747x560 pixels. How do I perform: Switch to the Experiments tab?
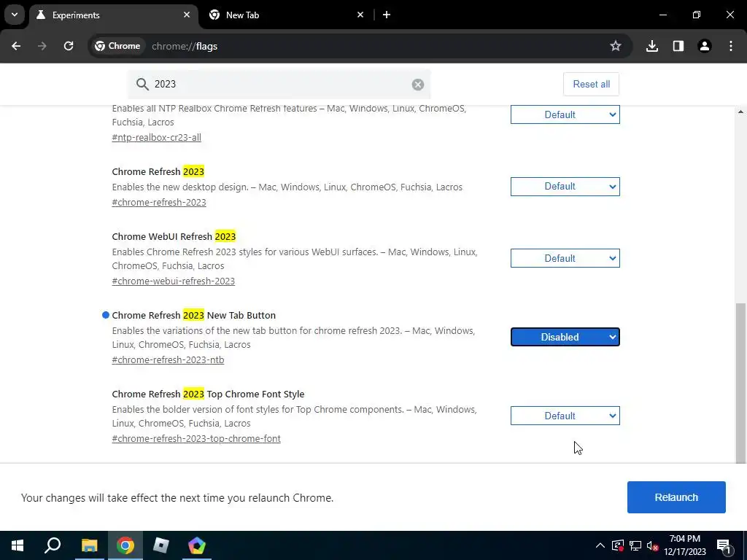pyautogui.click(x=113, y=15)
